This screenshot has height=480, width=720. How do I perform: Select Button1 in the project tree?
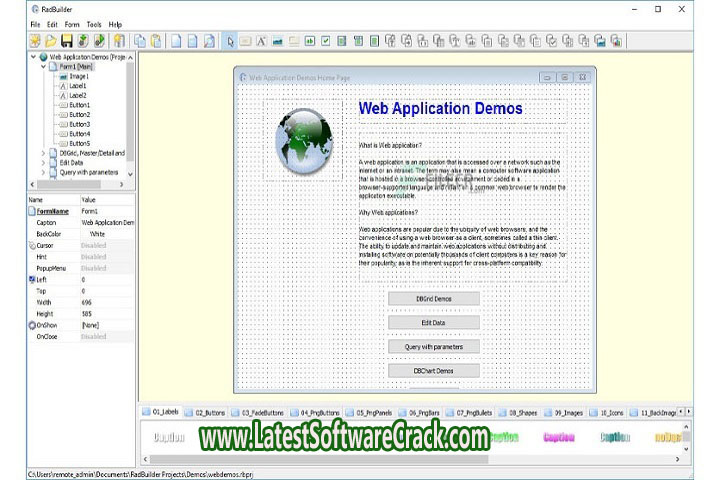(79, 105)
